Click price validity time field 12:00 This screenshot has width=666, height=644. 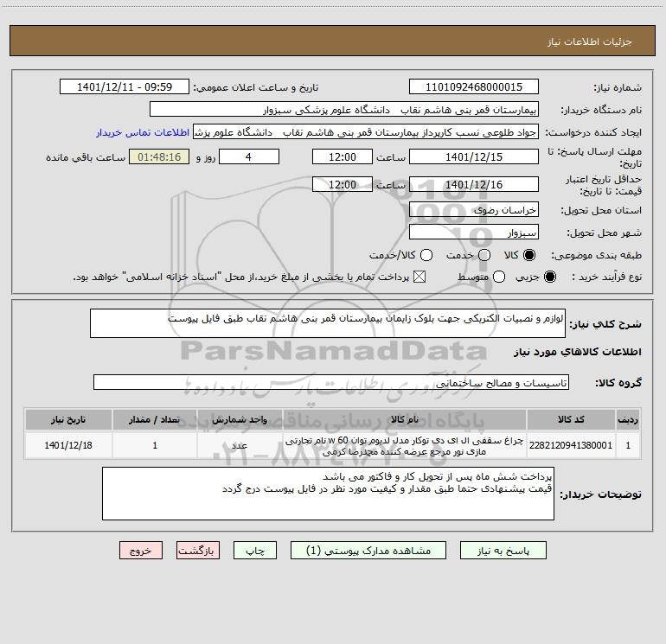coord(343,184)
